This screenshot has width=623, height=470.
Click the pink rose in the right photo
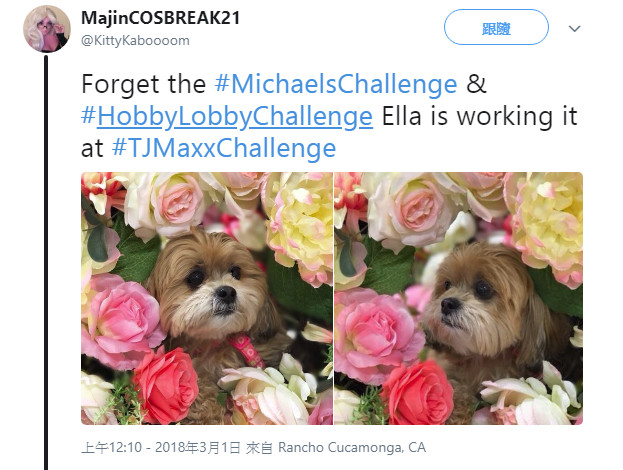click(375, 336)
